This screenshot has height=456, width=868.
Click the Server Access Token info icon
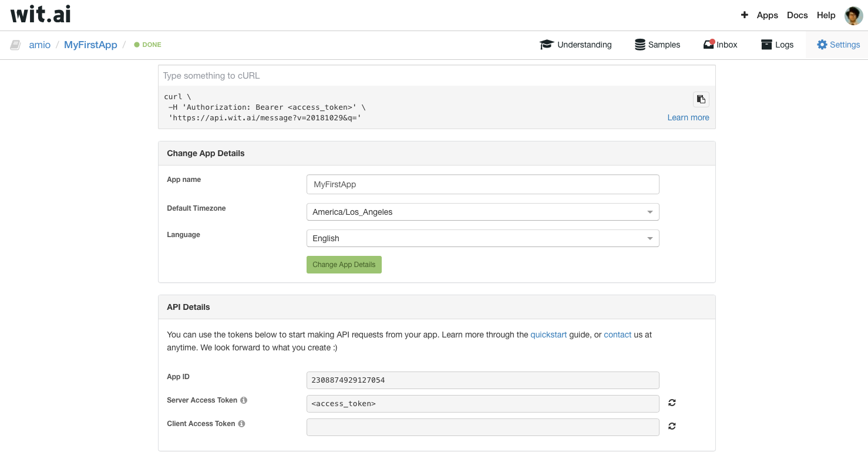coord(244,400)
